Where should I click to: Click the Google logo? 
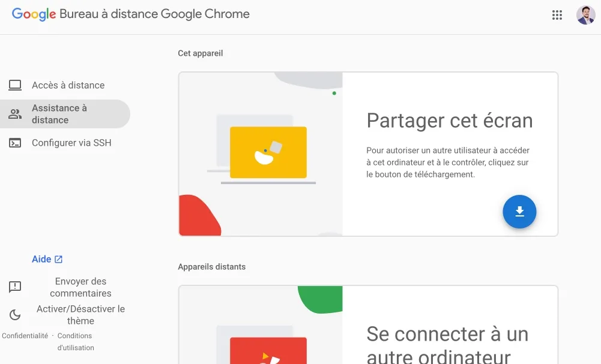(34, 14)
